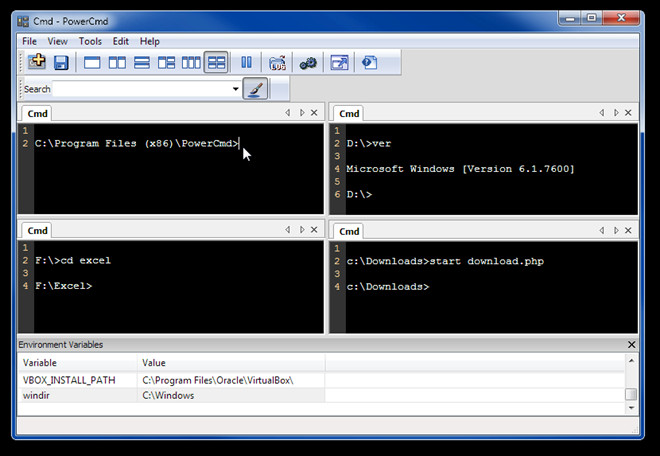Click the save floppy disk icon
Image resolution: width=660 pixels, height=456 pixels.
click(x=61, y=63)
